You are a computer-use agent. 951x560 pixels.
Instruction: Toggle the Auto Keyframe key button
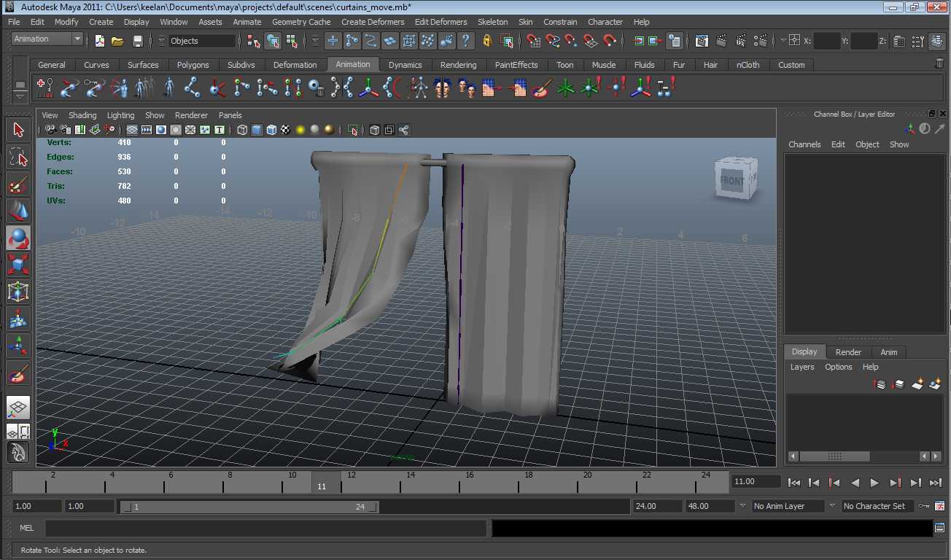pyautogui.click(x=924, y=506)
